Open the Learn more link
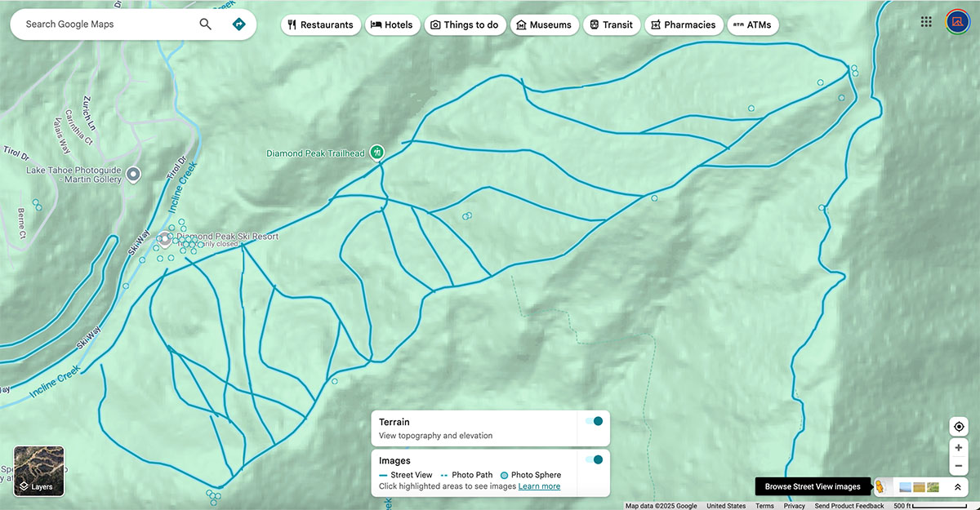The image size is (980, 510). point(539,486)
